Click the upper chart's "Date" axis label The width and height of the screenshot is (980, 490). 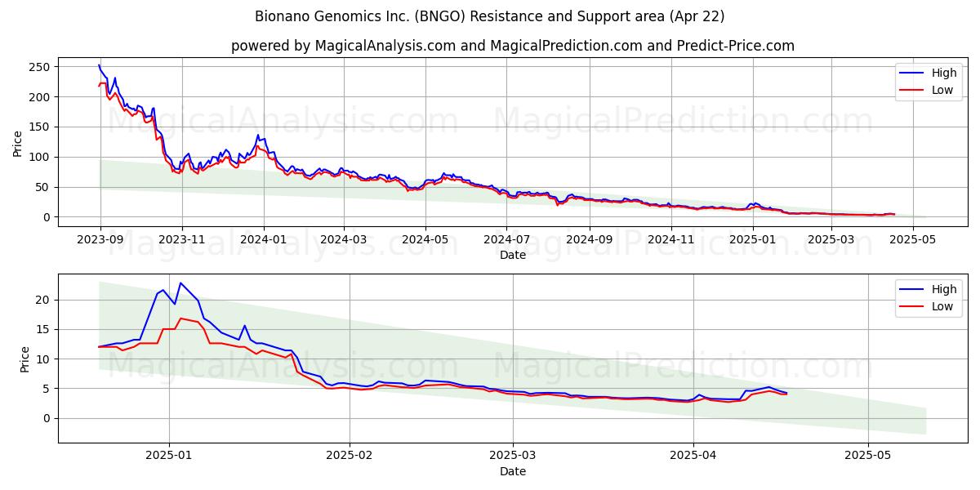pyautogui.click(x=512, y=256)
